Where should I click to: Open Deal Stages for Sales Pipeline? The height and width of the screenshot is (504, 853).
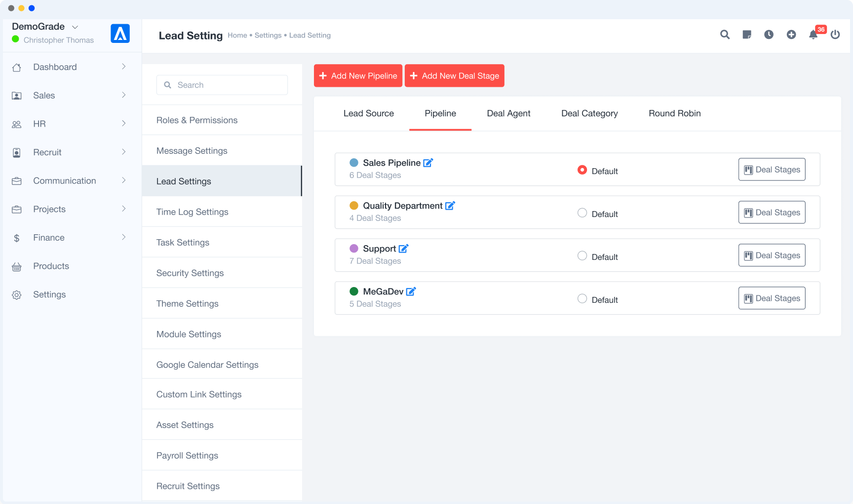click(x=772, y=169)
